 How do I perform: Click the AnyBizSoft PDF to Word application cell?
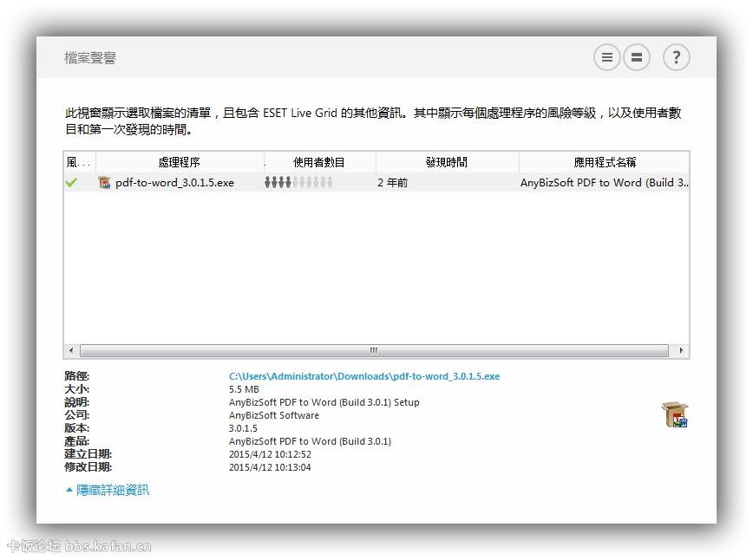(x=605, y=183)
